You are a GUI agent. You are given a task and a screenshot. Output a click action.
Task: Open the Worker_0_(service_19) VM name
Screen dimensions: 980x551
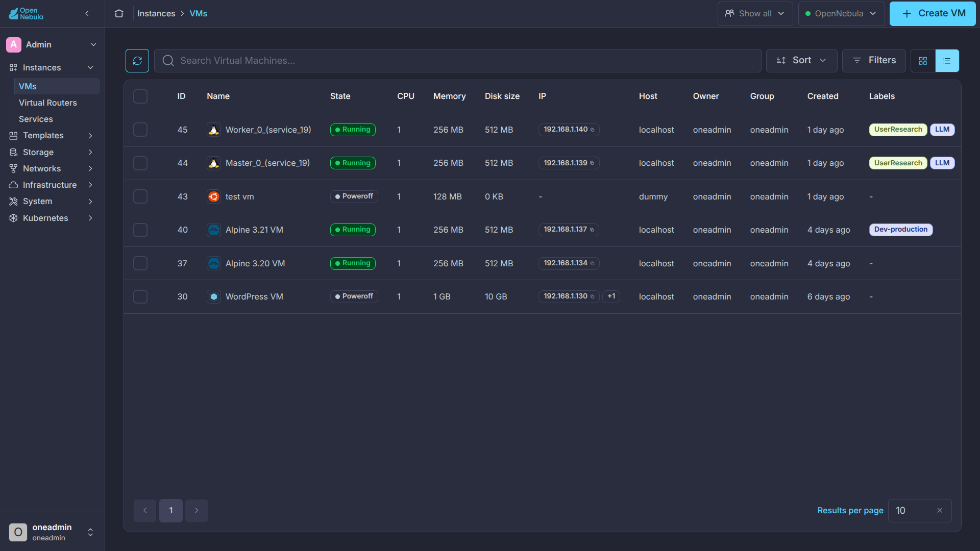coord(268,130)
